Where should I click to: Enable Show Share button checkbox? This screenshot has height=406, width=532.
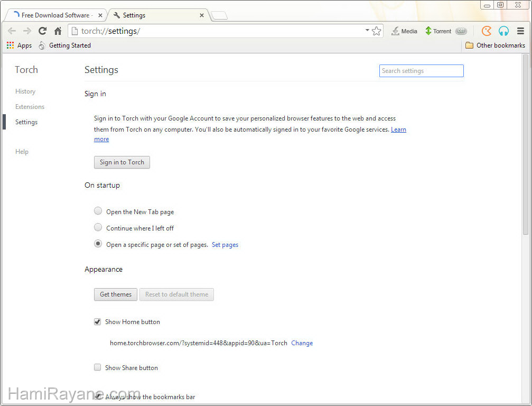click(97, 367)
